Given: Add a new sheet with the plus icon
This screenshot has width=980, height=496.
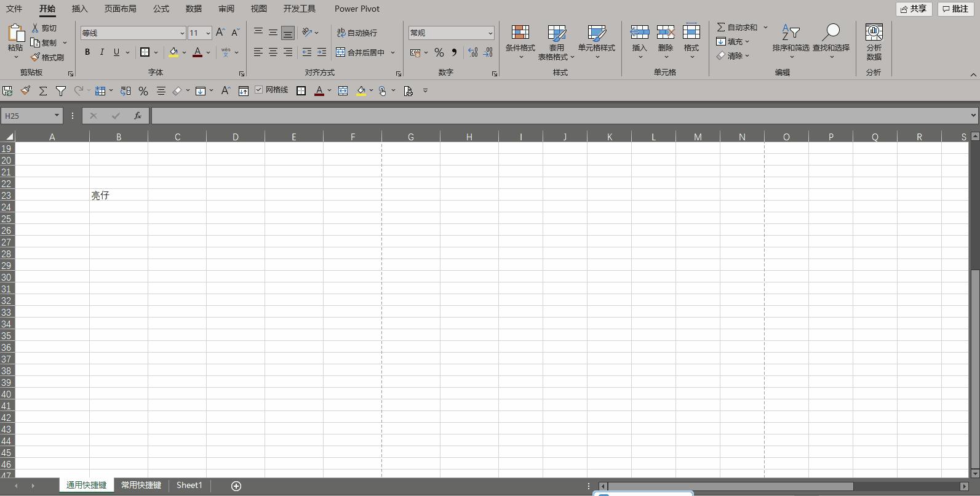Looking at the screenshot, I should click(236, 486).
